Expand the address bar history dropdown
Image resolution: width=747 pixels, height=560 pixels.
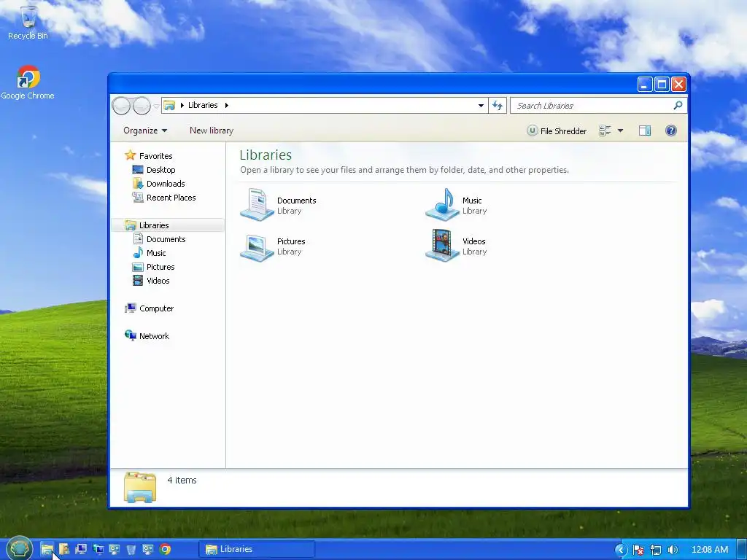coord(481,105)
